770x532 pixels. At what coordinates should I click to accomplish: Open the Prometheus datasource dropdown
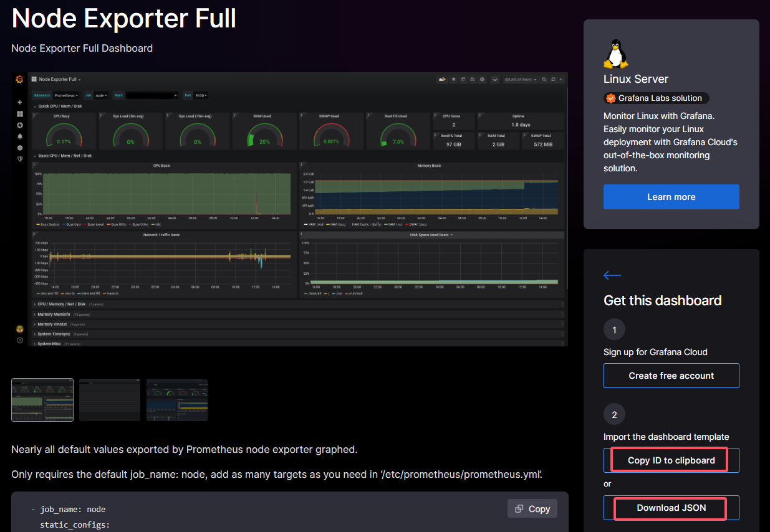coord(65,95)
